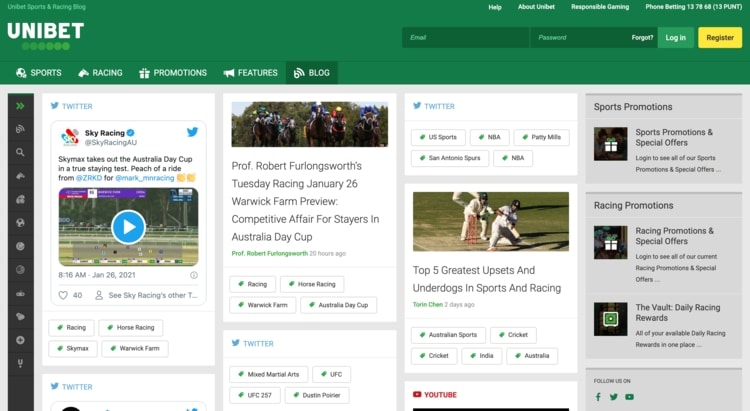Click the plus circle icon in sidebar
750x411 pixels.
[20, 340]
